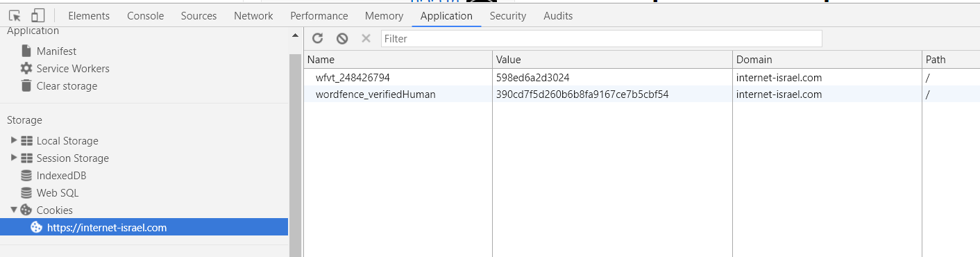980x257 pixels.
Task: Sort by the Name column header
Action: pos(398,60)
